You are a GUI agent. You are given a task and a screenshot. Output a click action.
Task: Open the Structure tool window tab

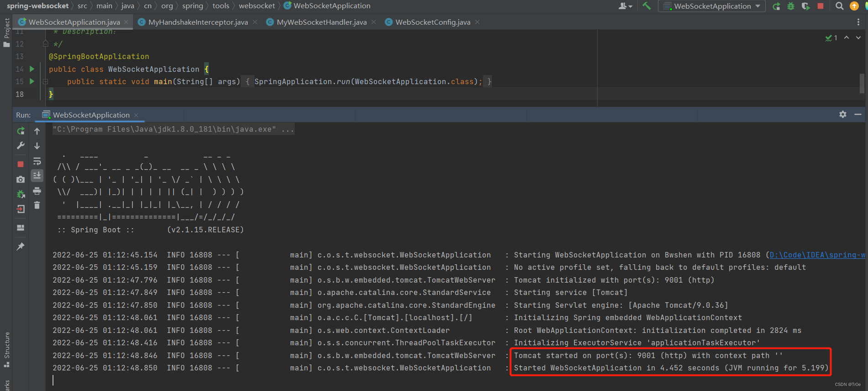click(6, 350)
